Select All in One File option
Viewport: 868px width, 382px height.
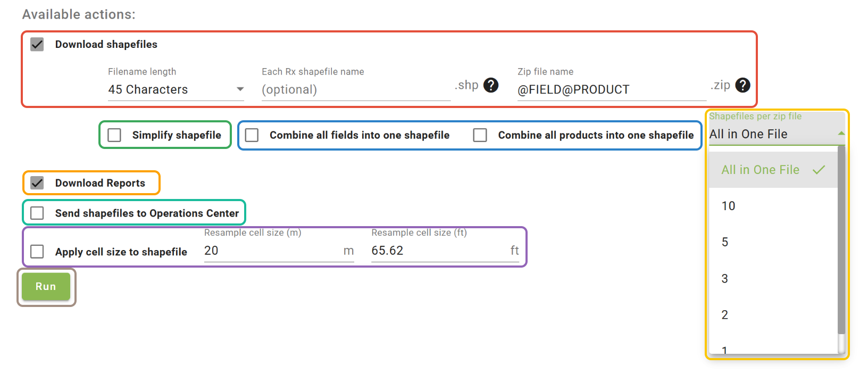point(761,170)
